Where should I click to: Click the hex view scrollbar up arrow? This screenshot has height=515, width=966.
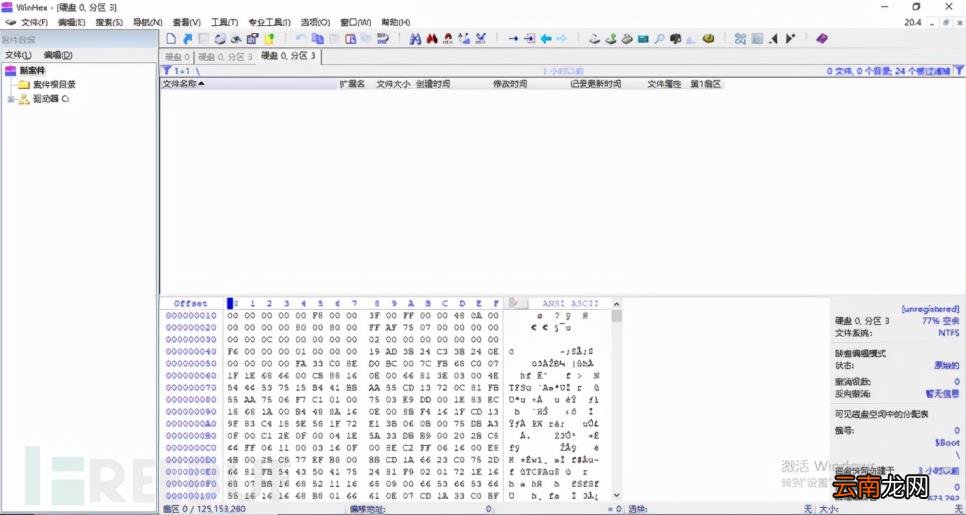tap(616, 304)
